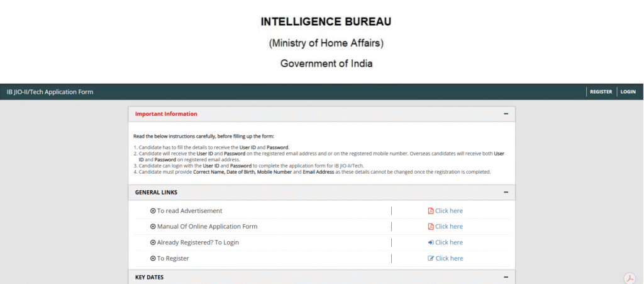Click the bullet icon beside To read Advertisement

[x=153, y=211]
